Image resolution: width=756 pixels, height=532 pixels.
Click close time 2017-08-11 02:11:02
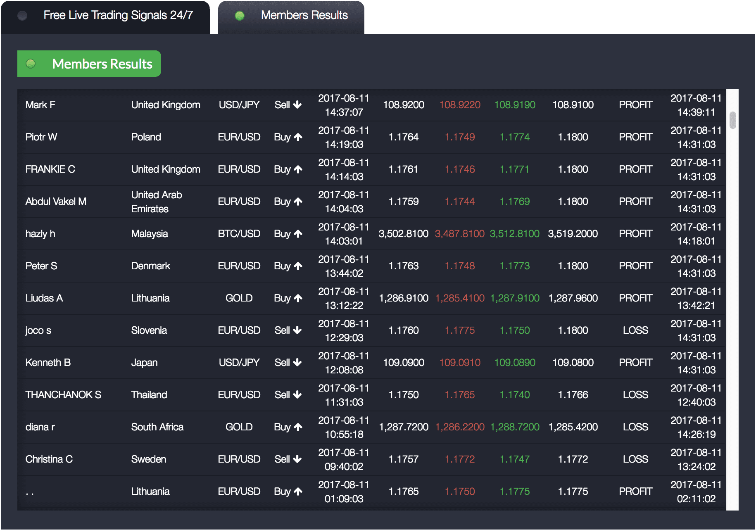696,492
